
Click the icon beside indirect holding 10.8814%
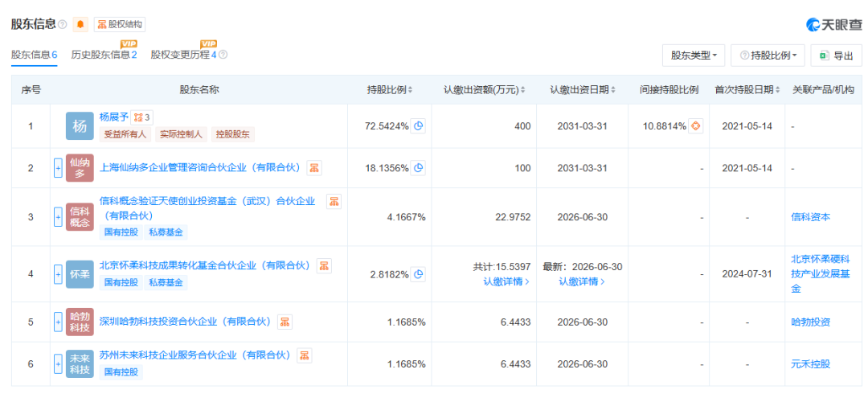(x=695, y=125)
